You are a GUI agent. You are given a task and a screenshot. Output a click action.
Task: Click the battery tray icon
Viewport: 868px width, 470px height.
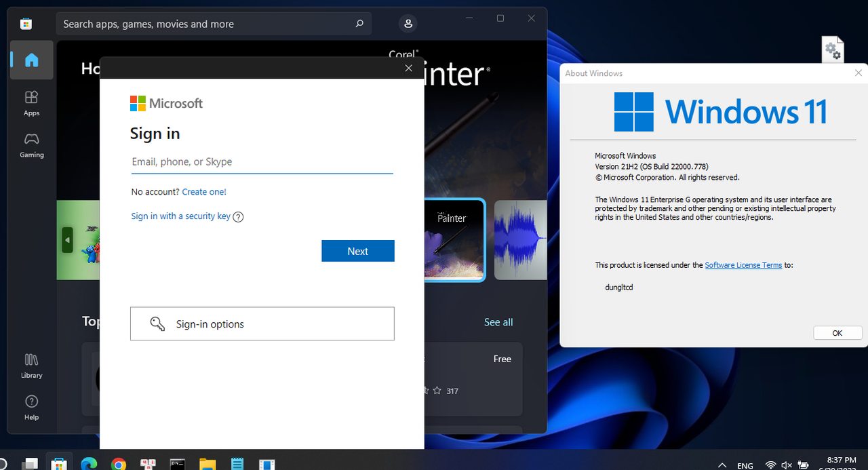click(x=804, y=465)
